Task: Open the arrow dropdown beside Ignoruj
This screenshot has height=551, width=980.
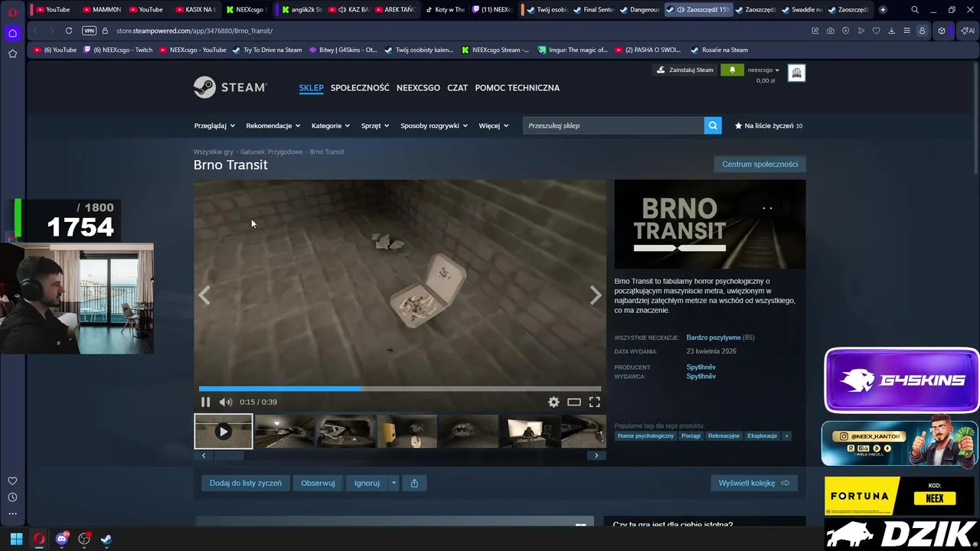Action: tap(394, 483)
